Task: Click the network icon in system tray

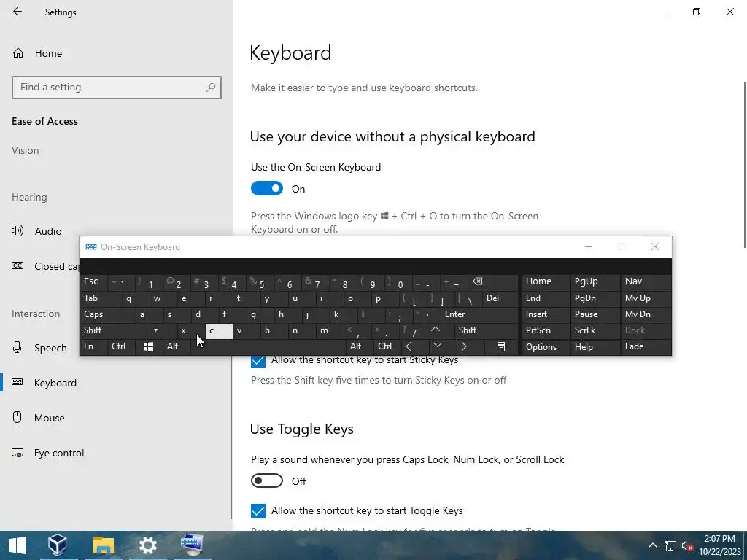Action: click(x=670, y=545)
